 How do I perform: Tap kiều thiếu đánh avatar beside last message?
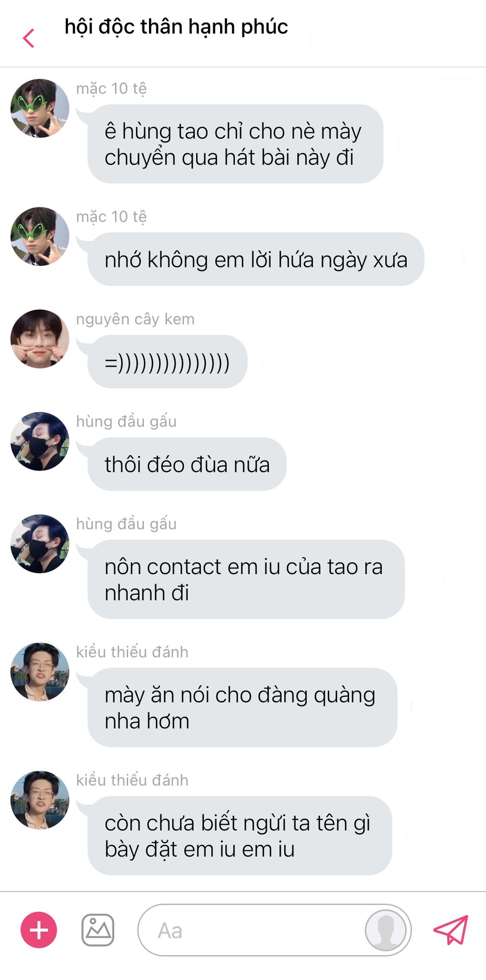point(40,800)
